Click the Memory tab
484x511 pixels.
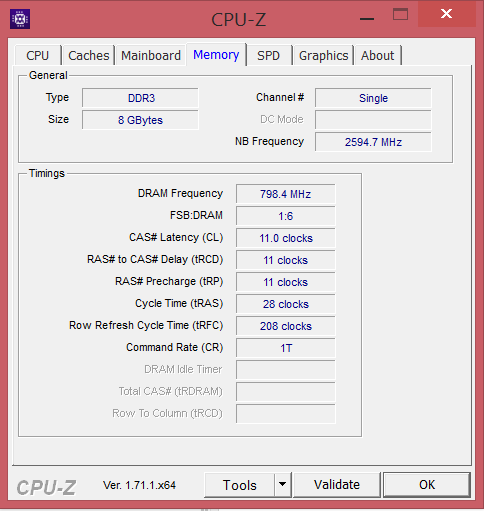click(x=216, y=54)
